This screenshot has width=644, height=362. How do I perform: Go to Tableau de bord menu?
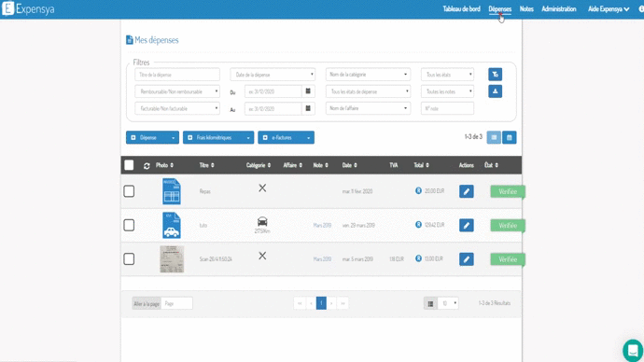click(x=461, y=9)
